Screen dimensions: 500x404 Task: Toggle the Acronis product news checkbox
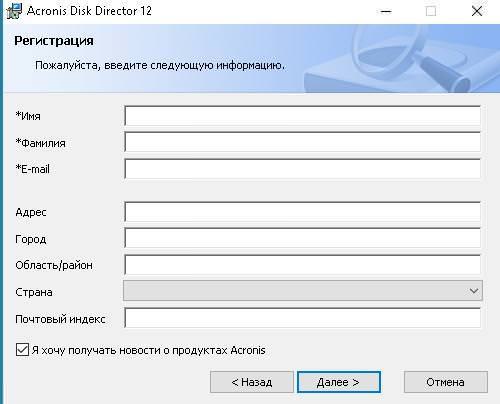coord(22,350)
